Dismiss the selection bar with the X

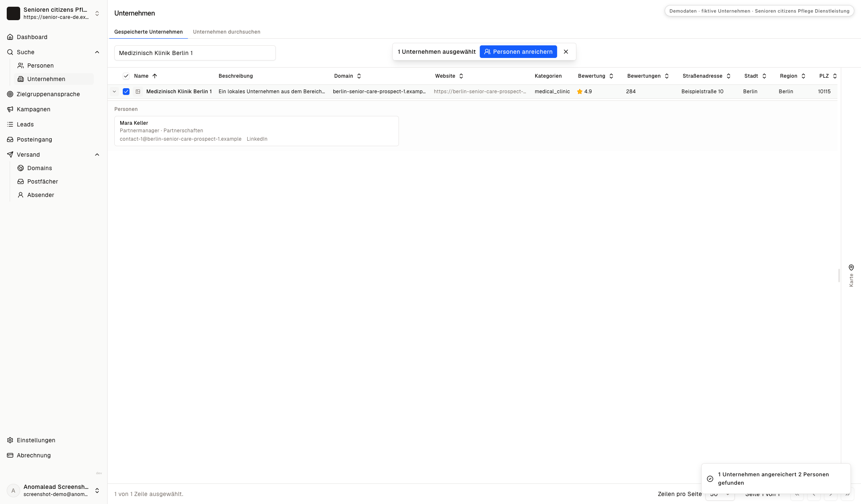(x=566, y=52)
